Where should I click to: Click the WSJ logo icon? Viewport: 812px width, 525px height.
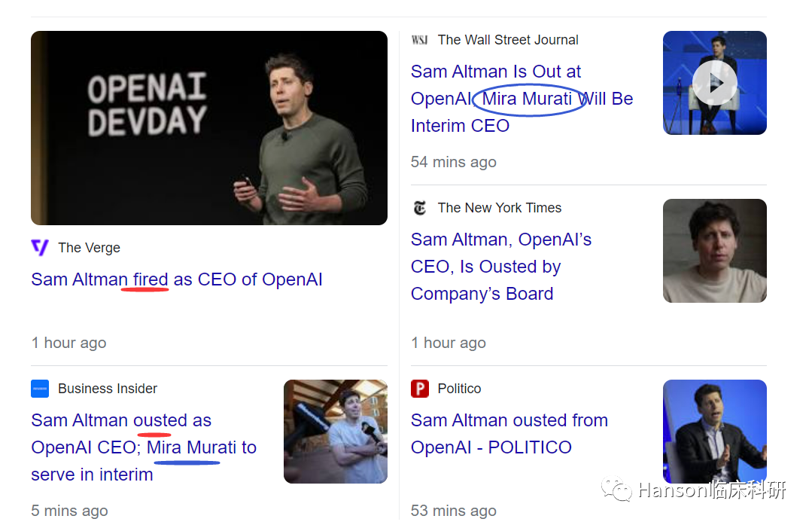419,40
